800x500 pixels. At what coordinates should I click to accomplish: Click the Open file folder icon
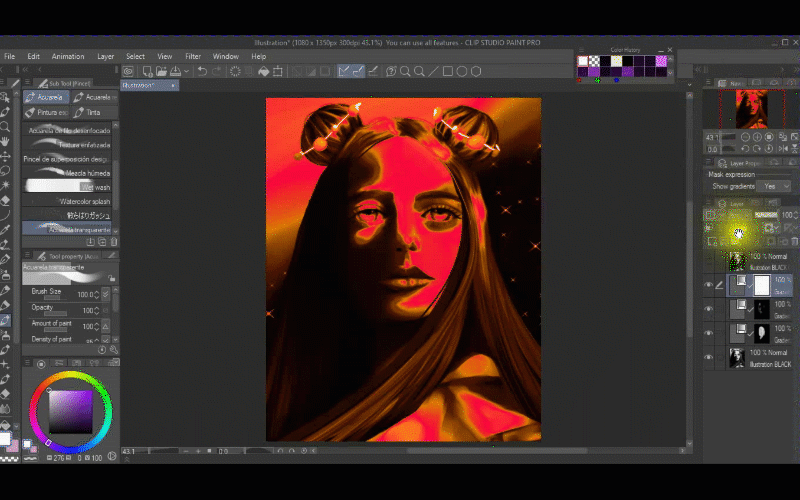click(160, 71)
